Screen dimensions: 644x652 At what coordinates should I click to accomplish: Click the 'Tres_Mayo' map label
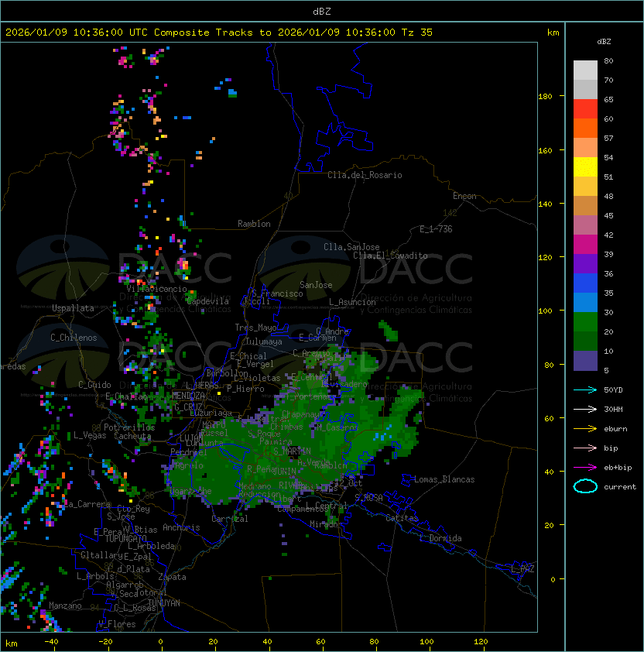(255, 328)
